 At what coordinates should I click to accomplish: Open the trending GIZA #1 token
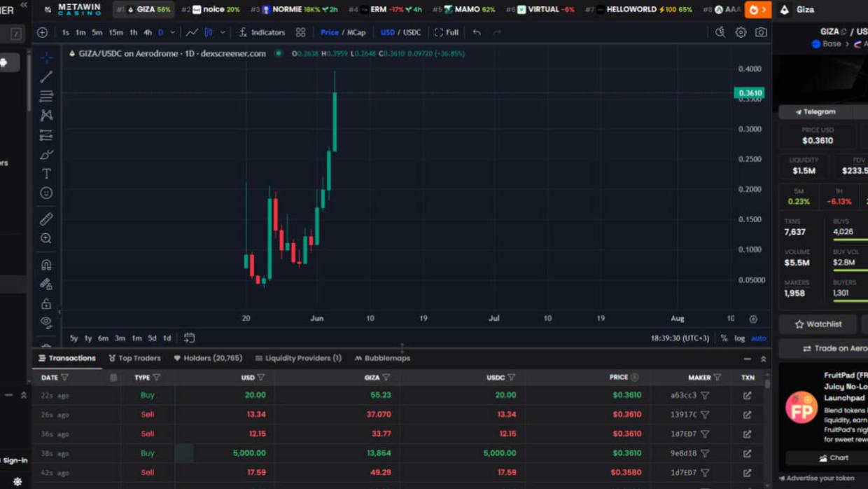click(x=143, y=10)
